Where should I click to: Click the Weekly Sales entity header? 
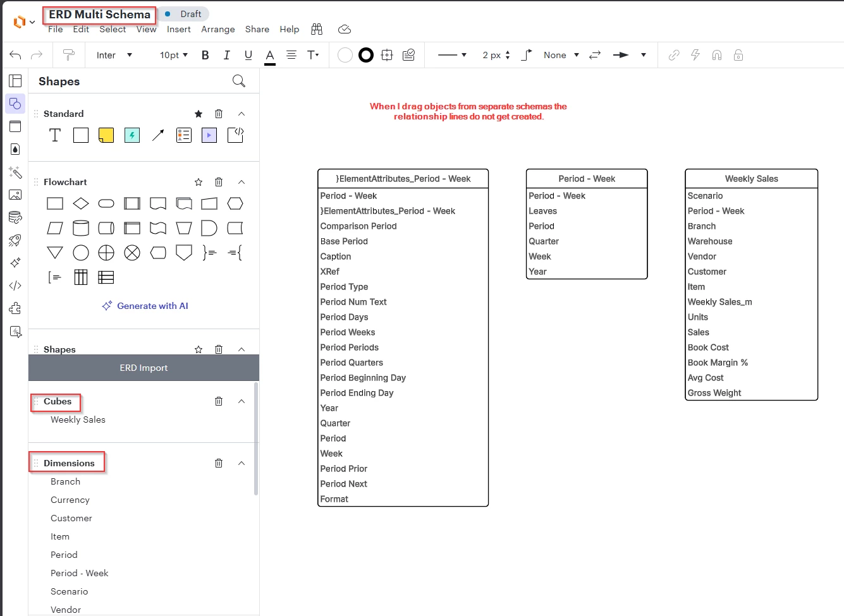pos(752,179)
